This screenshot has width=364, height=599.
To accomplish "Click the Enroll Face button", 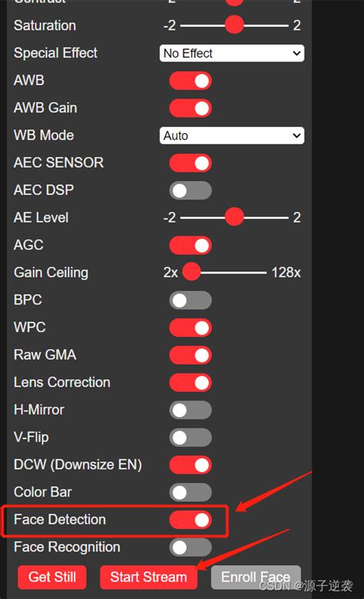I will point(256,577).
